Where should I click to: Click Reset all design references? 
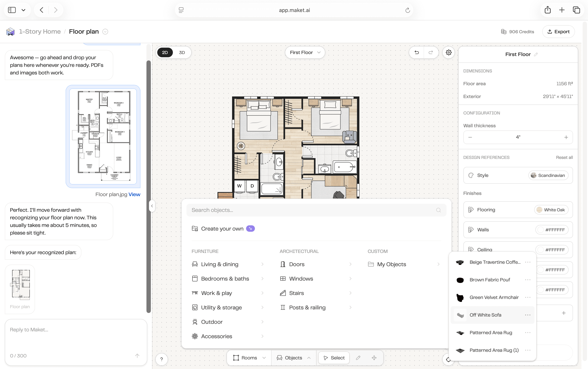point(564,157)
